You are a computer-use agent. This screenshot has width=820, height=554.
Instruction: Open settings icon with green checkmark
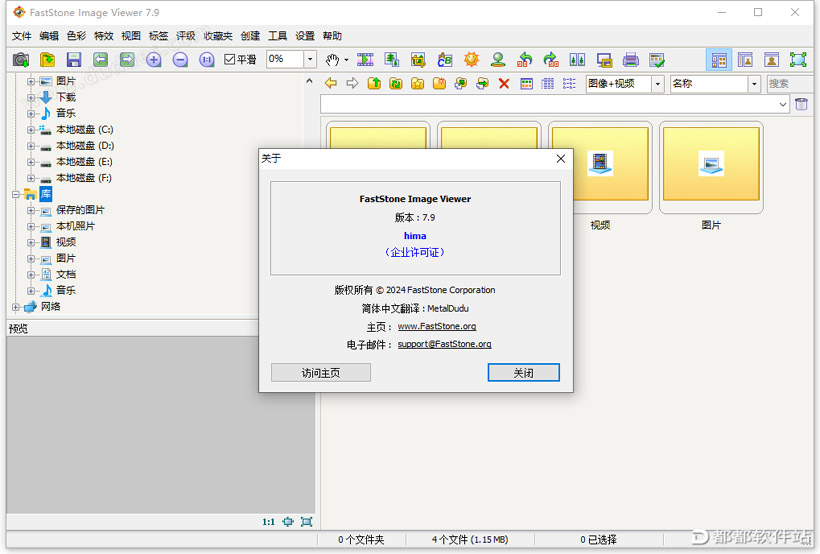point(657,60)
